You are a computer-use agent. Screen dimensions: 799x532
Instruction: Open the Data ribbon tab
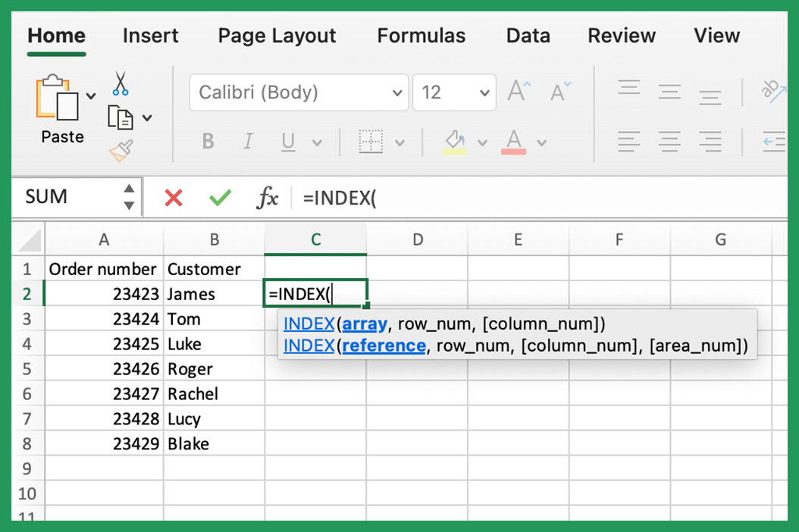[x=528, y=36]
